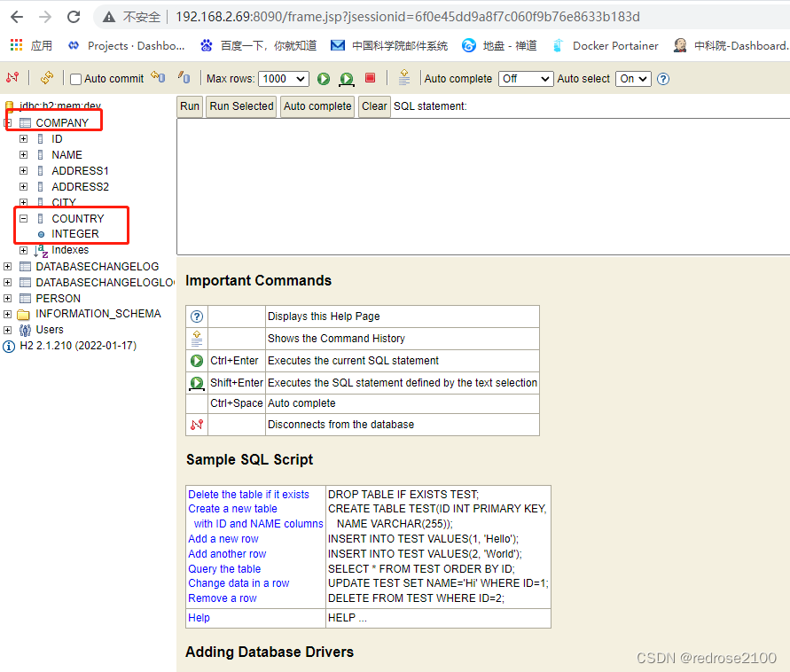Screen dimensions: 790x672
Task: Open the help page icon
Action: 663,79
